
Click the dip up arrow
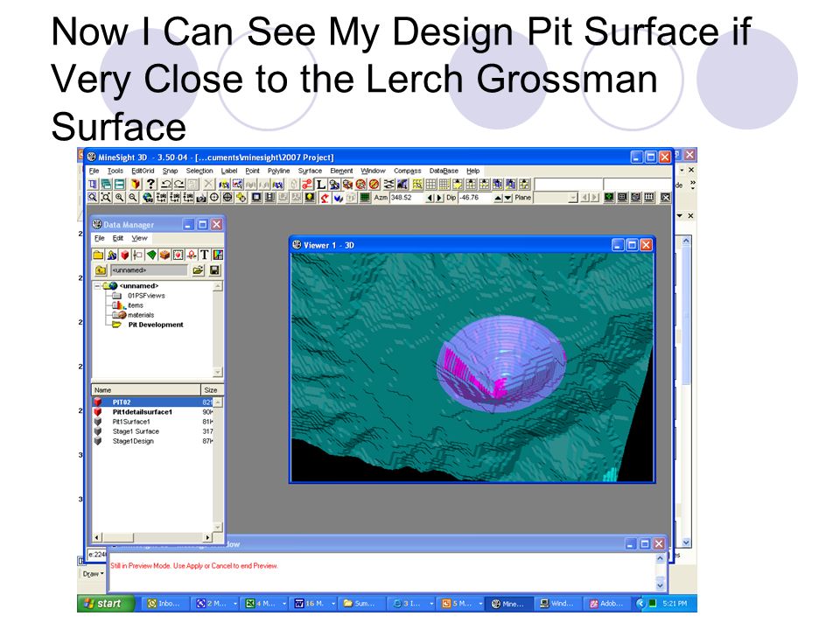pos(498,198)
